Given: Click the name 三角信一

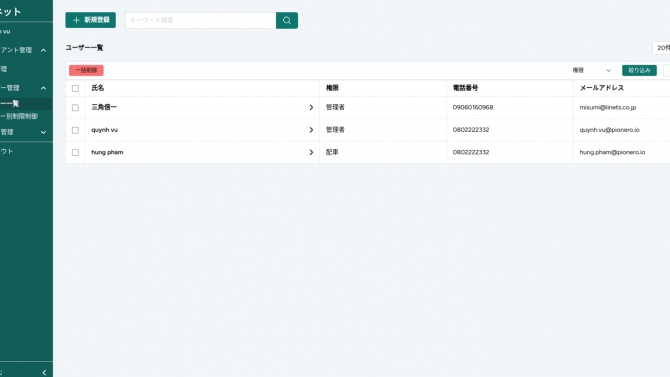Looking at the screenshot, I should coord(104,107).
